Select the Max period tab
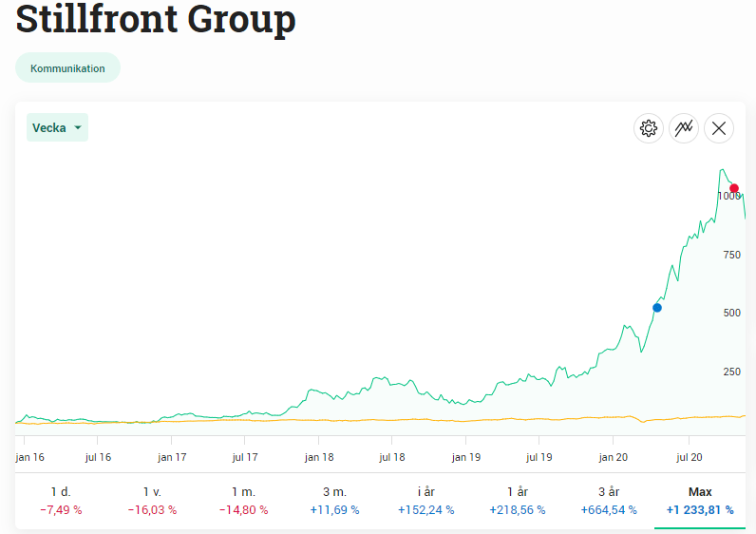This screenshot has width=756, height=534. tap(700, 501)
